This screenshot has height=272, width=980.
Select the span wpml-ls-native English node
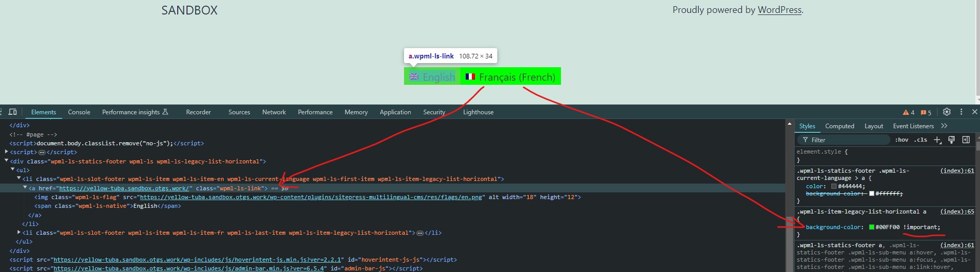108,206
